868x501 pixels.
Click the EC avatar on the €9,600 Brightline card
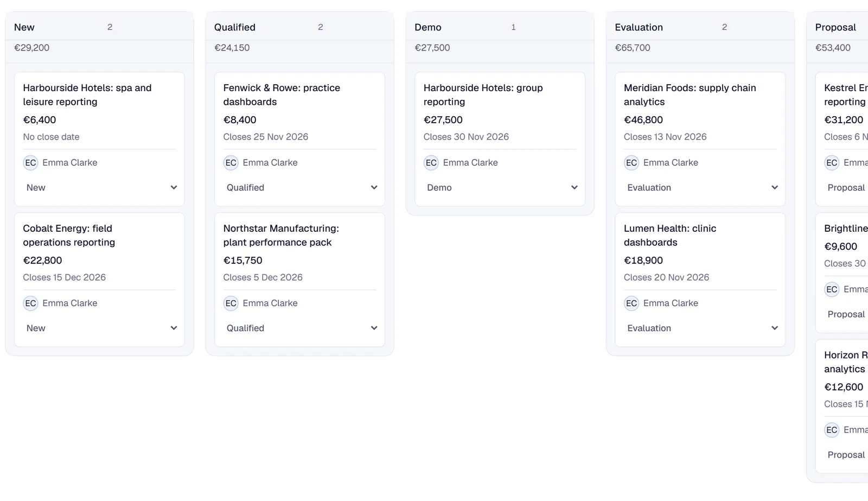832,289
